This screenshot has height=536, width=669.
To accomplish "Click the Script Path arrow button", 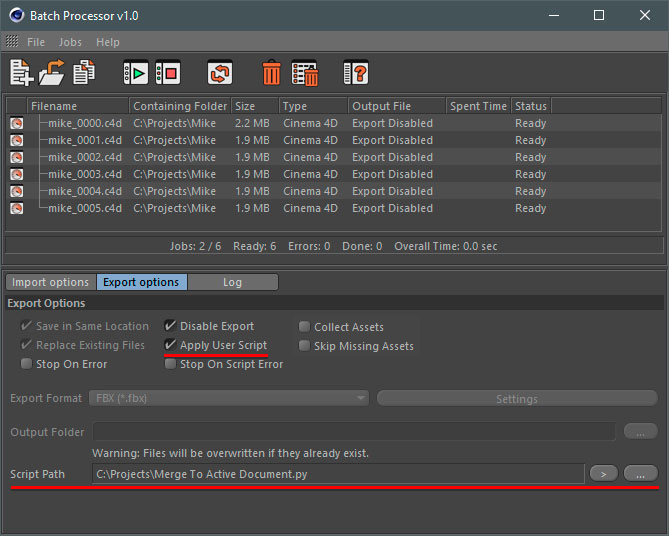I will 604,473.
